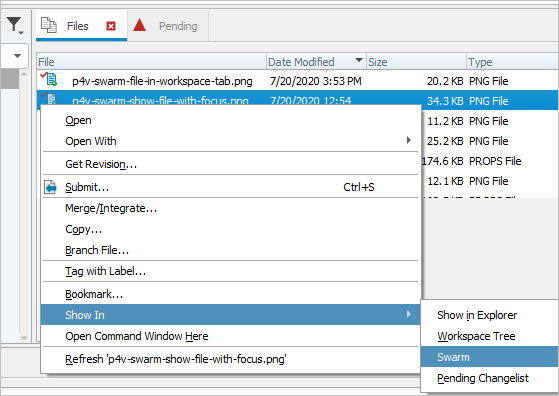
Task: Click the red triangle Pending icon
Action: [x=139, y=25]
